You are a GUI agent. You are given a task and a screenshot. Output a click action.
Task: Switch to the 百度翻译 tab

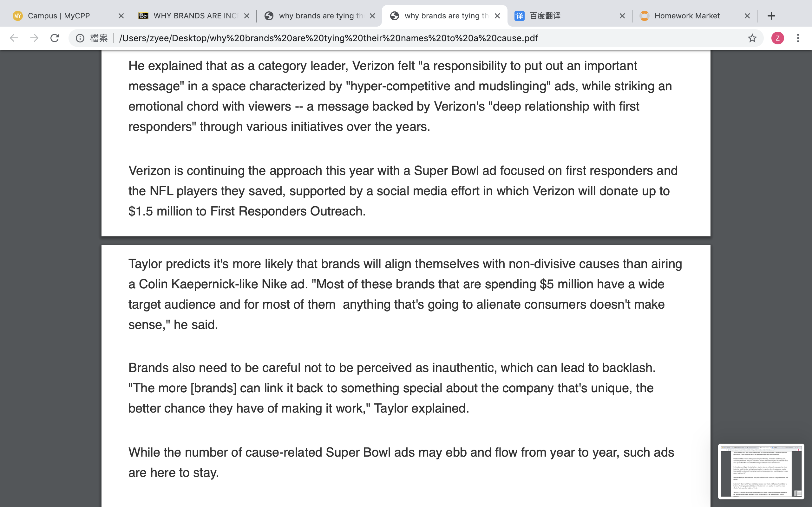(569, 16)
